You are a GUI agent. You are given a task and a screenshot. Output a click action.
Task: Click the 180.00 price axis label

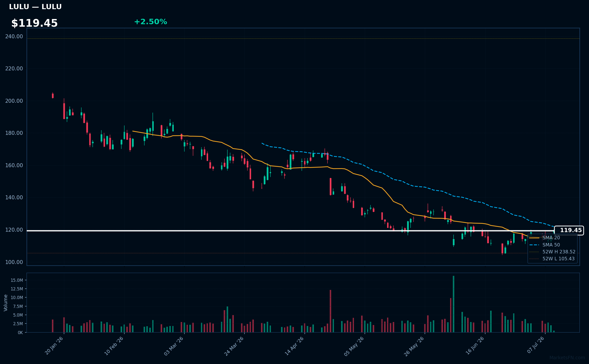[14, 133]
